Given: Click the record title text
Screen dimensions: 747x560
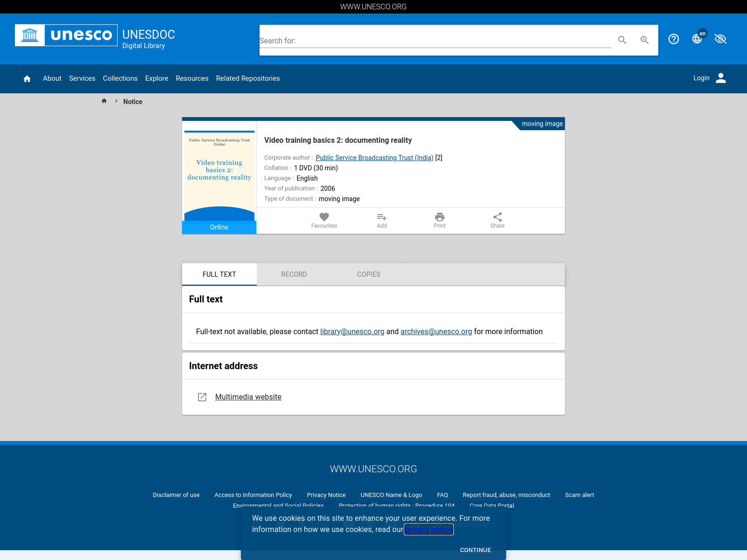Looking at the screenshot, I should [338, 140].
